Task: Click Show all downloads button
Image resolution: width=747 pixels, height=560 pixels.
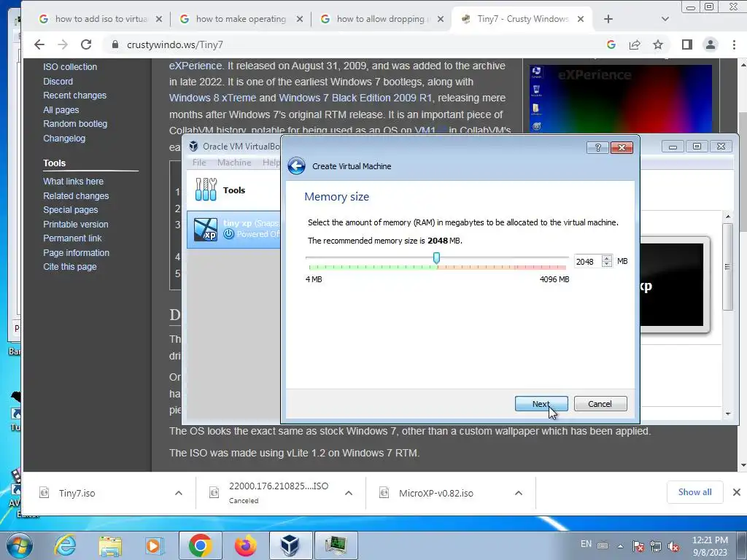Action: (694, 492)
